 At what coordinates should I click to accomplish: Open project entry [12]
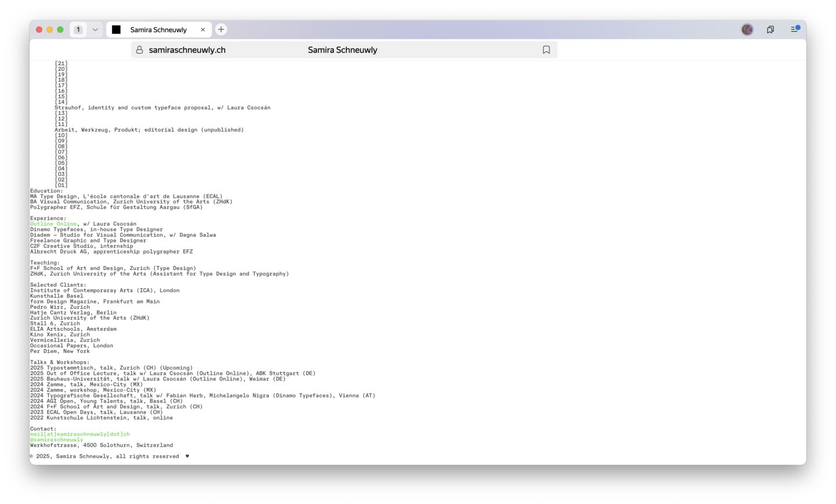pyautogui.click(x=61, y=119)
